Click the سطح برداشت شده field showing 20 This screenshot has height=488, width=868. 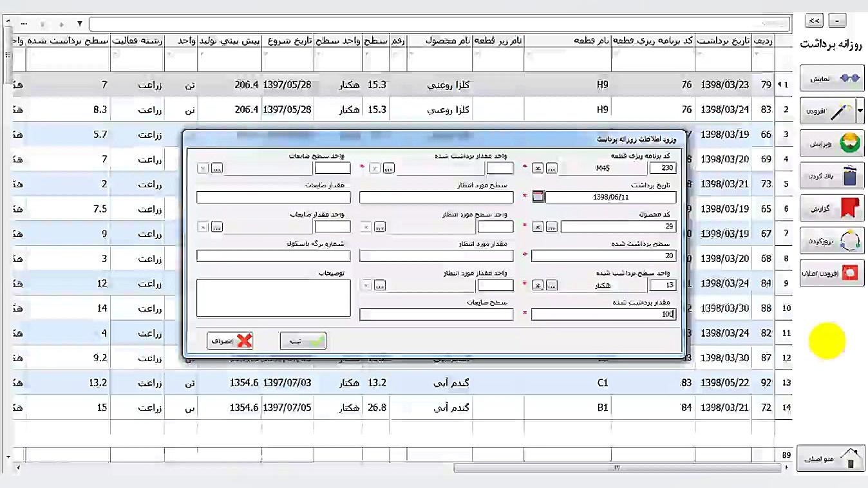603,256
